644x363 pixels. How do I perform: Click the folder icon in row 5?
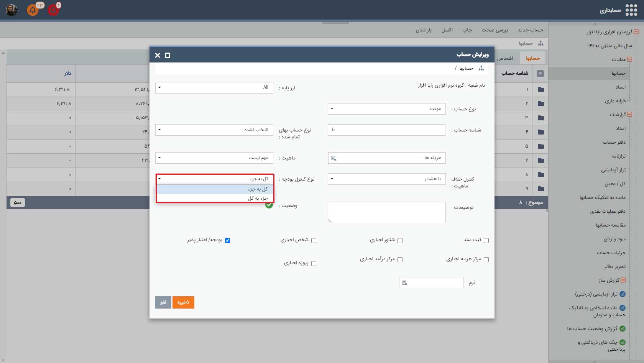[x=540, y=146]
